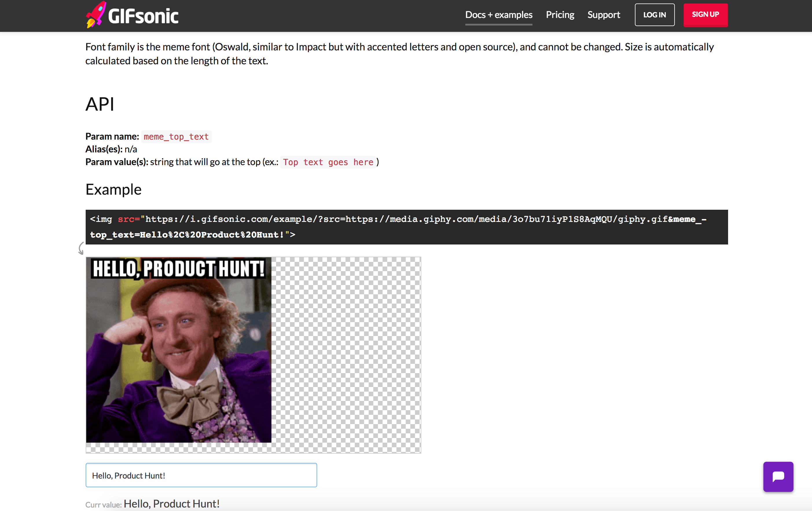Click the Example section heading
Viewport: 812px width, 511px height.
point(113,189)
